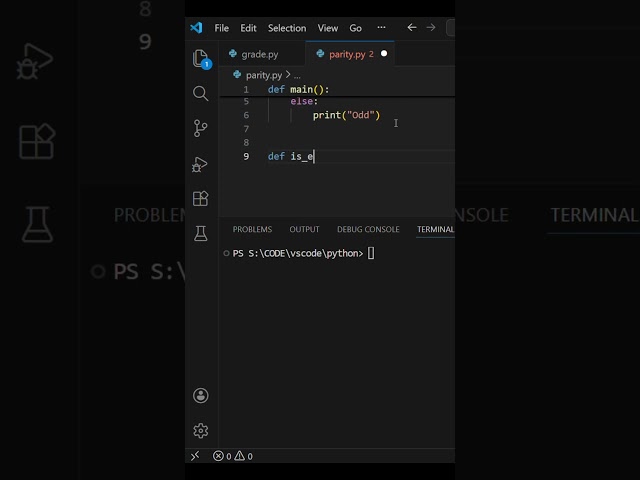
Task: Open the Testing flask view
Action: [x=200, y=233]
